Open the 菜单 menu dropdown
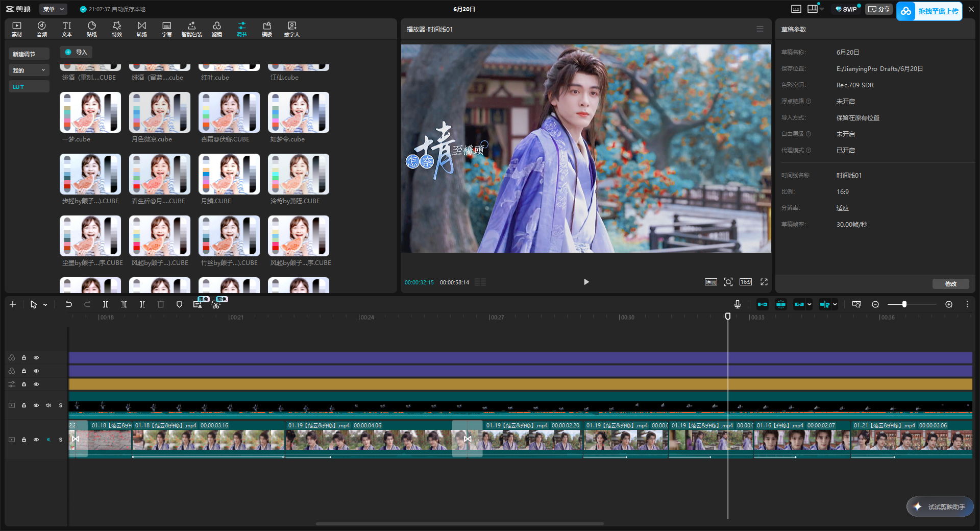This screenshot has width=980, height=531. click(54, 9)
